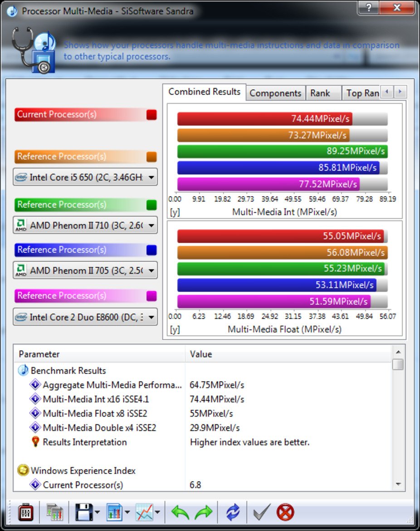Refresh results with the blue arrows icon

pos(233,512)
